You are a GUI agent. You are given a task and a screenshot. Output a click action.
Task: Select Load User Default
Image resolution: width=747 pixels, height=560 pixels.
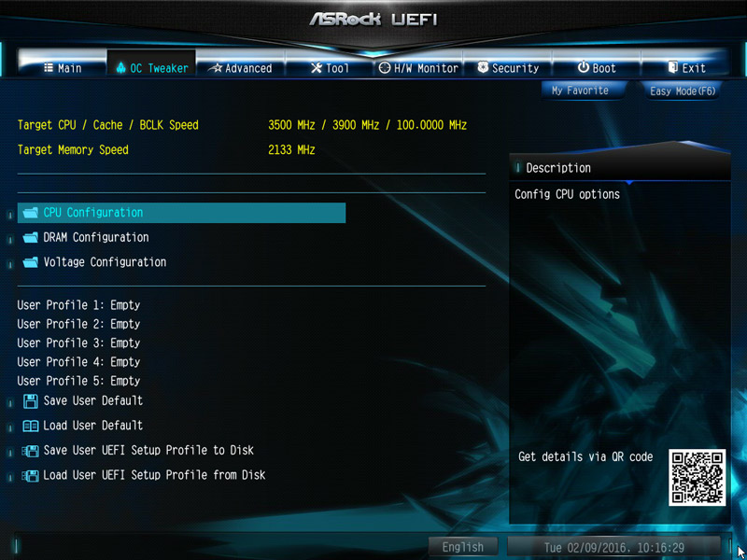point(92,426)
